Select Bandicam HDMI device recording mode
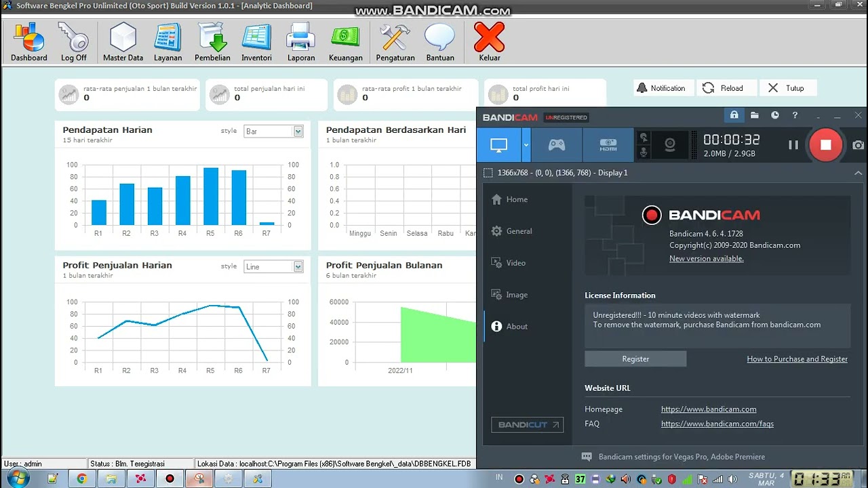The image size is (868, 488). click(x=608, y=145)
